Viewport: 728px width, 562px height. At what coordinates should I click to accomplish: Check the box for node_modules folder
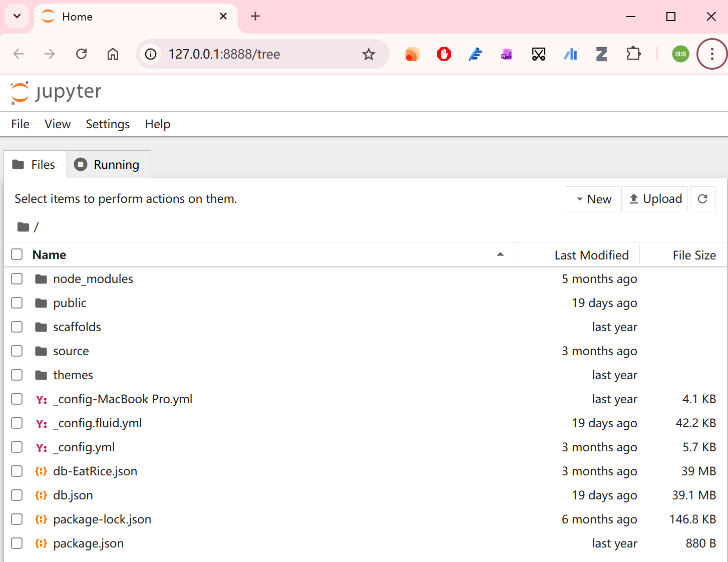pos(17,279)
